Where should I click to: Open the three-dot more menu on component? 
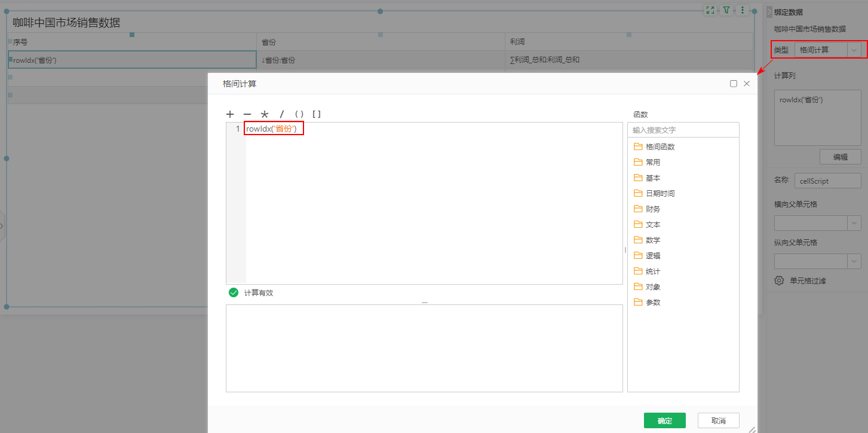pyautogui.click(x=743, y=10)
